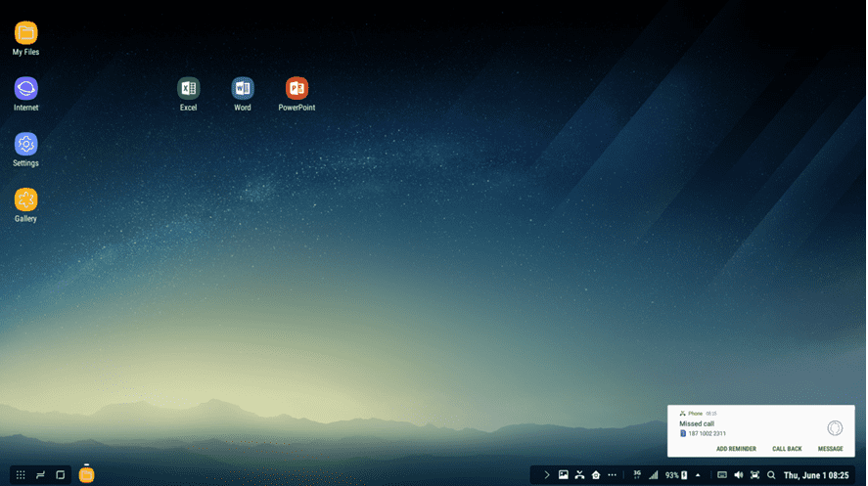Launch PowerPoint from the desktop
This screenshot has width=868, height=486.
(297, 89)
